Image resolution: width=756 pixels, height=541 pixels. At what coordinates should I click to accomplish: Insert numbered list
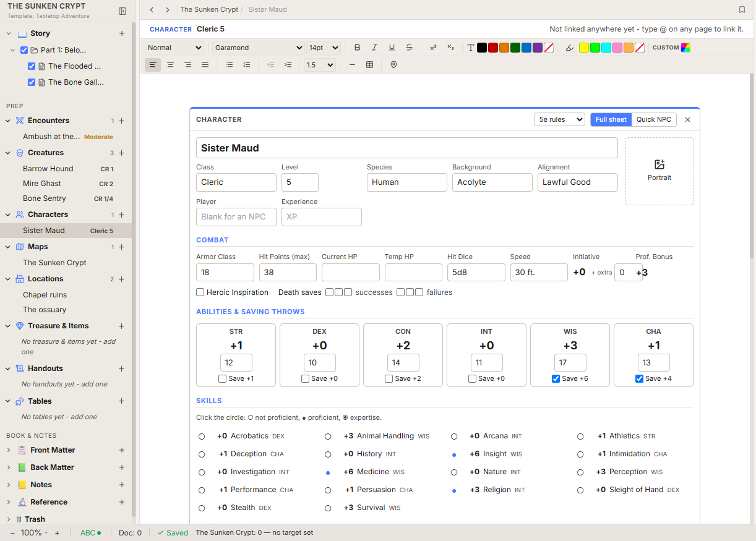tap(247, 65)
